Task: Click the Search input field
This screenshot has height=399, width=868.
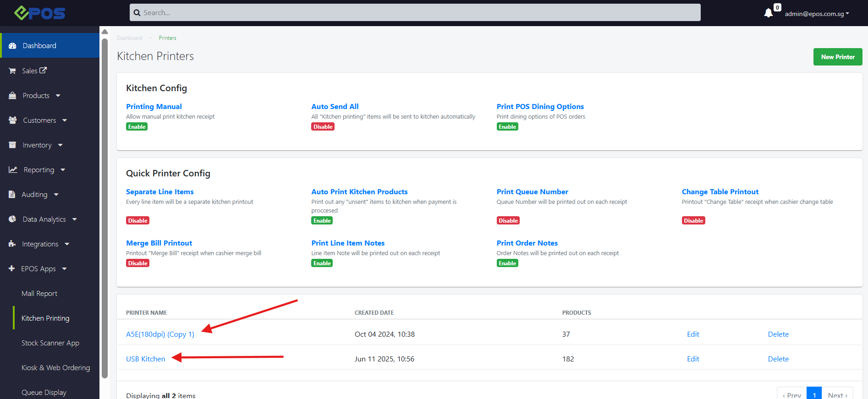Action: (x=415, y=12)
